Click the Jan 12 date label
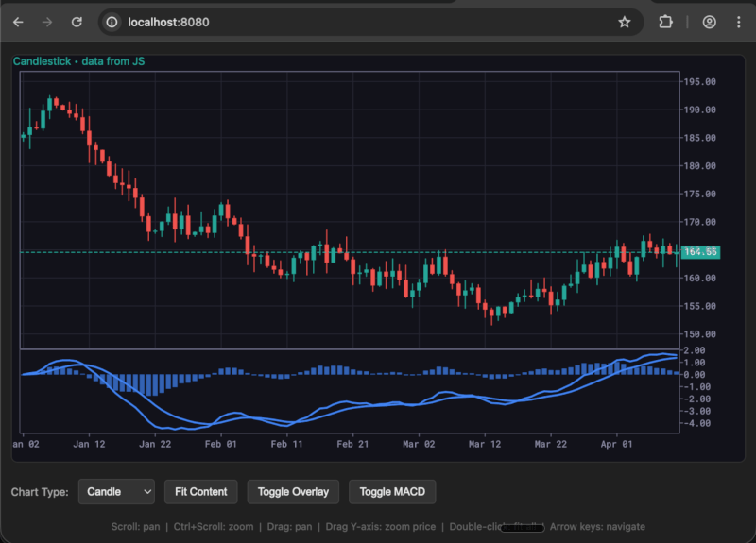This screenshot has height=543, width=756. coord(89,444)
